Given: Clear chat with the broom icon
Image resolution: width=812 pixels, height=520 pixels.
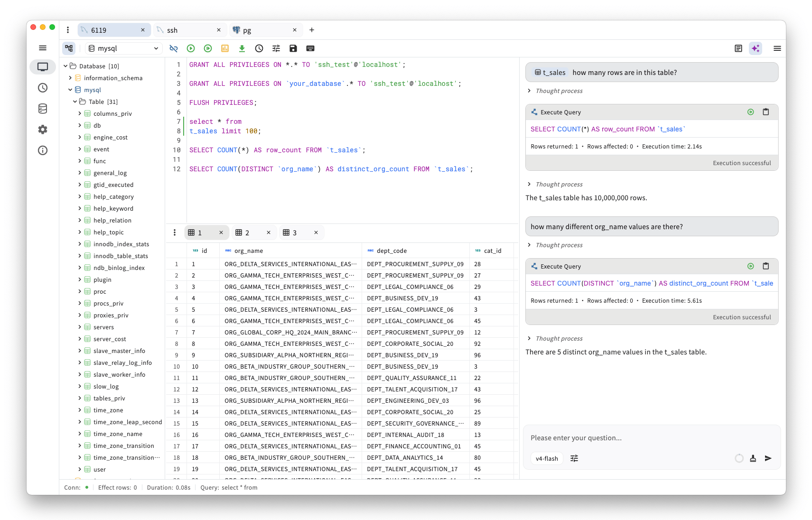Looking at the screenshot, I should click(753, 458).
